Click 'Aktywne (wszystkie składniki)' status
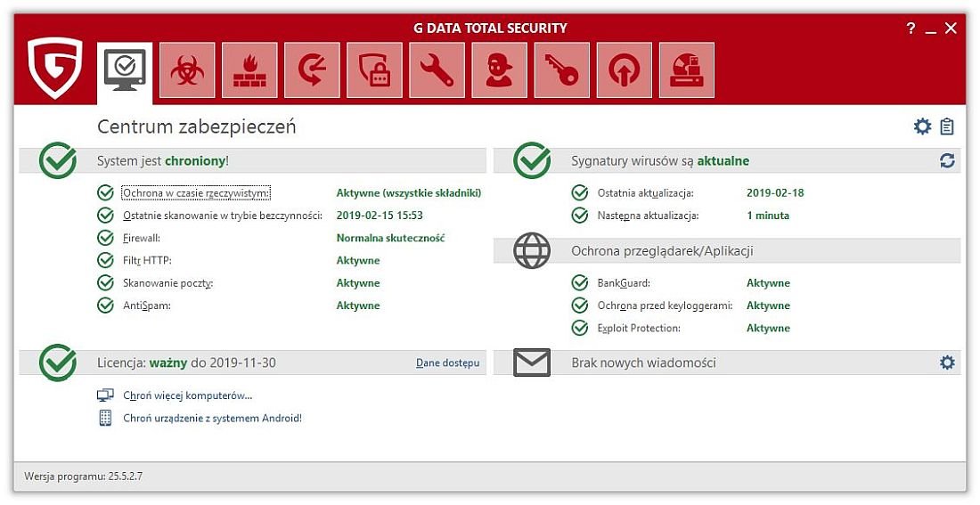The width and height of the screenshot is (980, 505). click(x=409, y=193)
